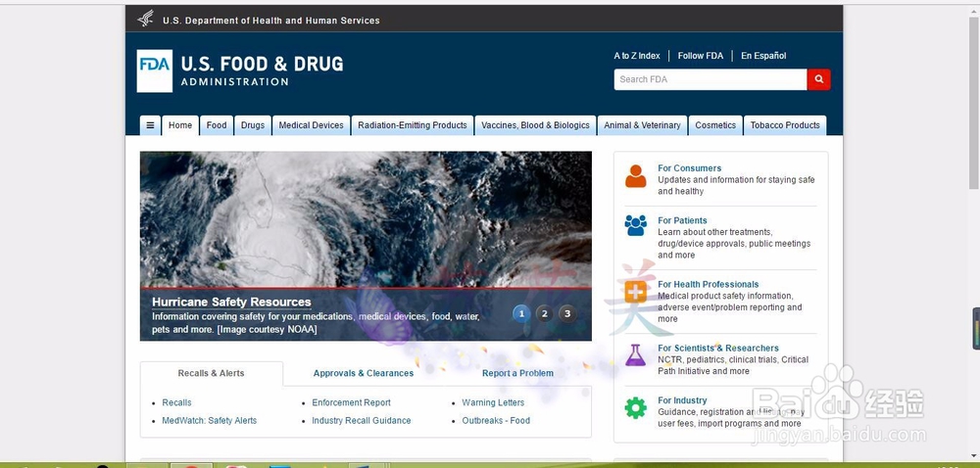980x468 pixels.
Task: Open the Drugs tab
Action: 253,125
